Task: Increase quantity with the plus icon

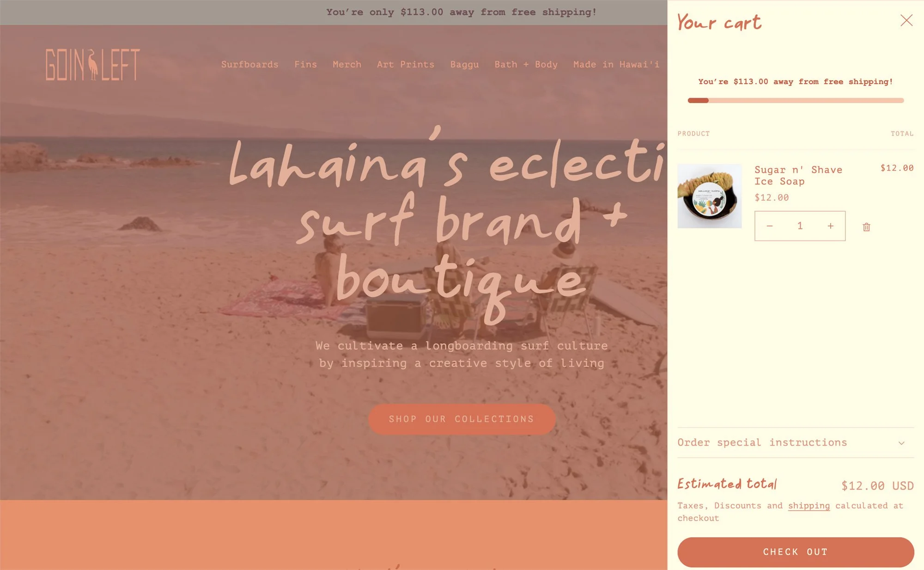Action: tap(830, 226)
